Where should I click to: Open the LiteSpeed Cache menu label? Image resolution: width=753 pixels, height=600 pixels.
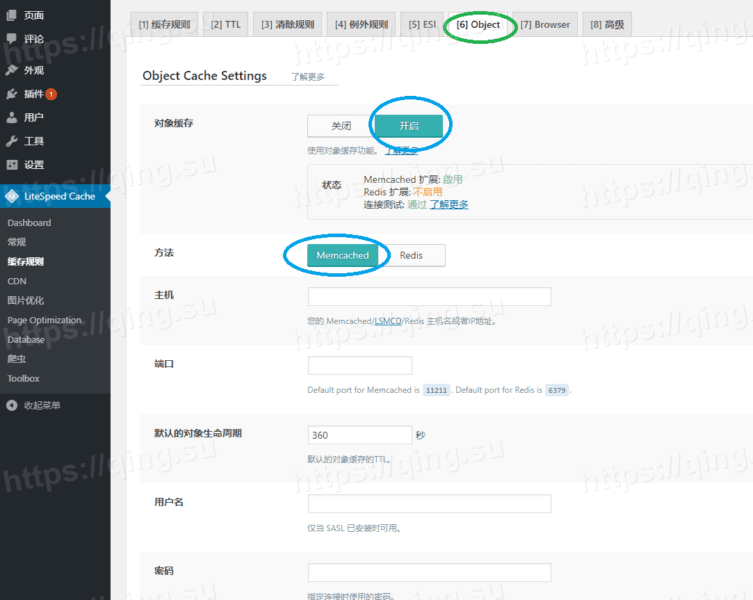pos(60,196)
